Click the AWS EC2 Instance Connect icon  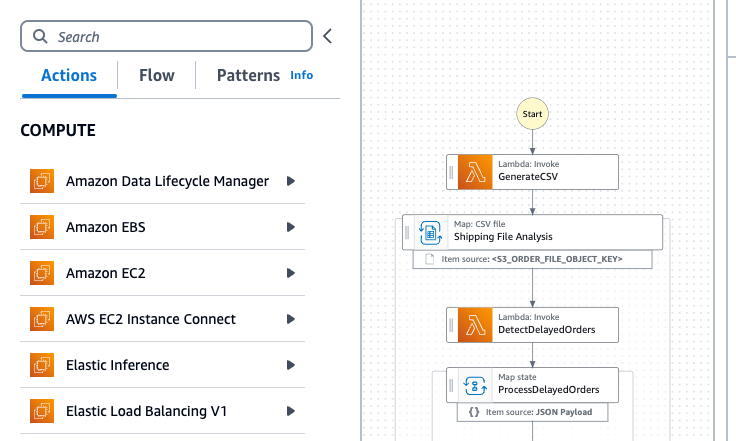[42, 319]
